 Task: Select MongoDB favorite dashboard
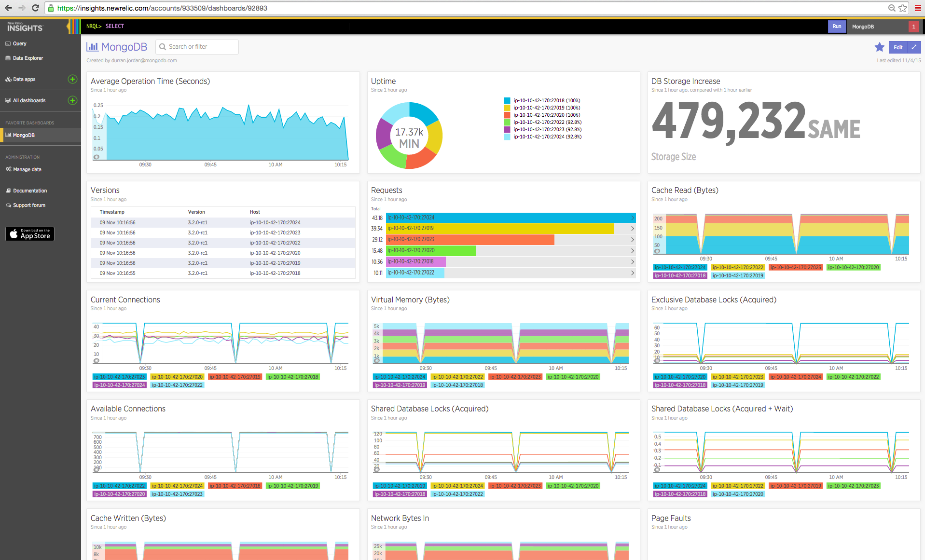tap(41, 135)
